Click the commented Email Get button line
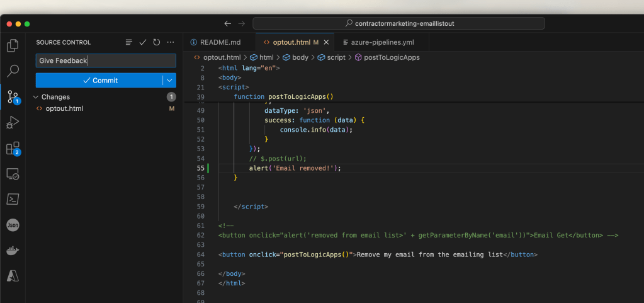 418,235
